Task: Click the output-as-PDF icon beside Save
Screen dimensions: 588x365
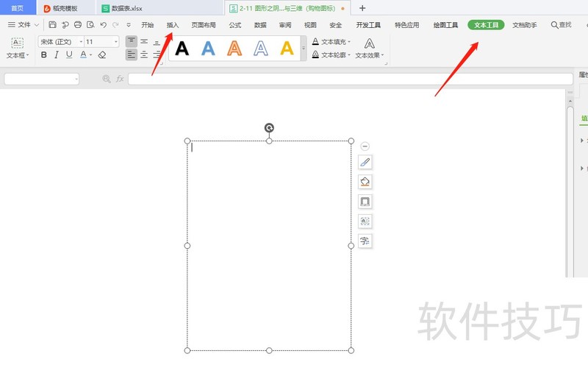Action: (x=65, y=25)
